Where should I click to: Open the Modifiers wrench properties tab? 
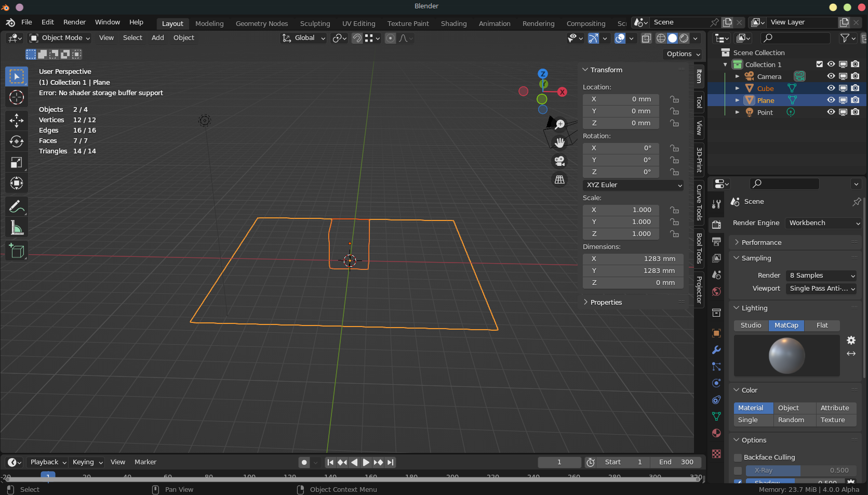click(x=716, y=350)
